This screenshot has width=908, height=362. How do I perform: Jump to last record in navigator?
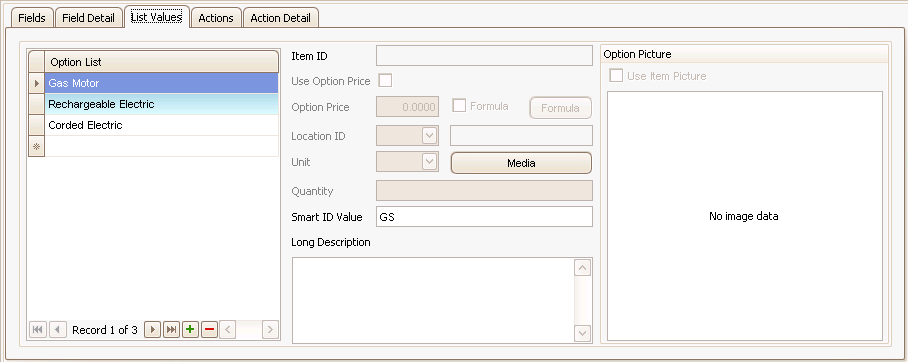pyautogui.click(x=171, y=330)
